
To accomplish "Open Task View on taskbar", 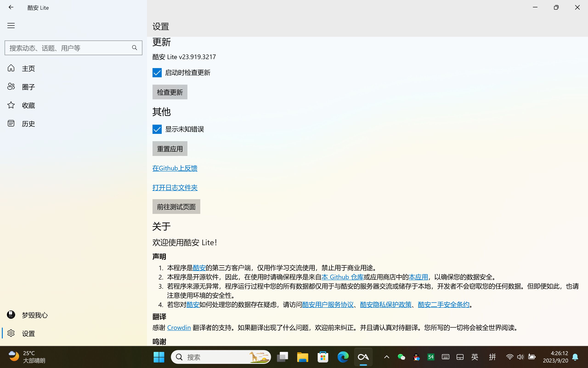I will (282, 357).
